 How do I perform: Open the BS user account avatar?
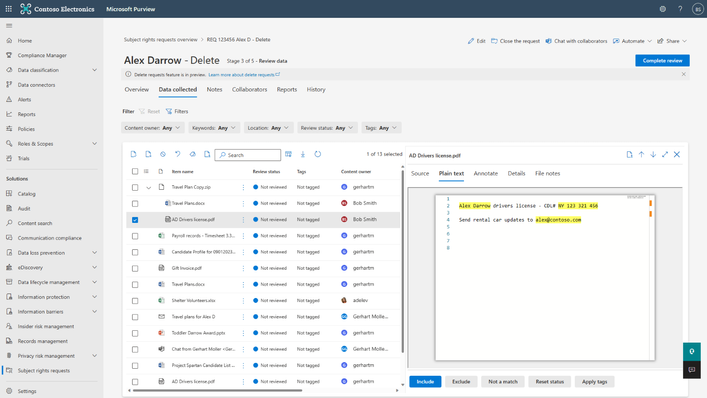pyautogui.click(x=698, y=9)
